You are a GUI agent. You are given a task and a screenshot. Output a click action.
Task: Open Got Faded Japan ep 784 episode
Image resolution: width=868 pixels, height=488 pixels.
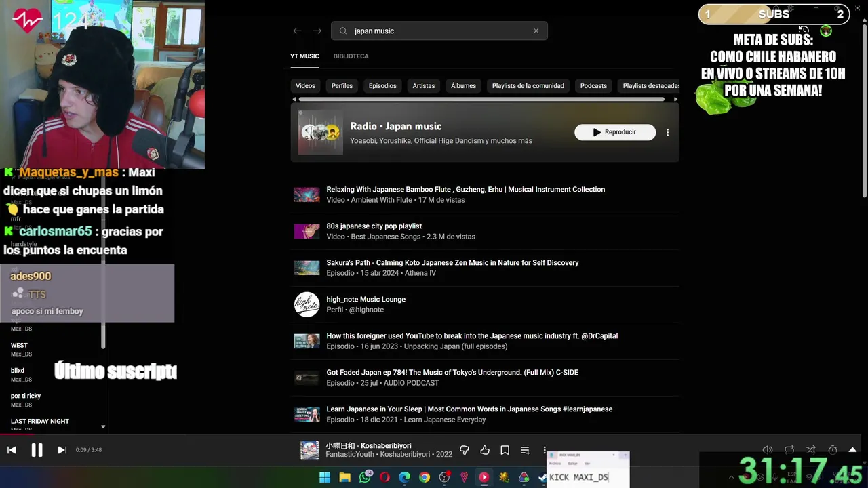tap(485, 378)
